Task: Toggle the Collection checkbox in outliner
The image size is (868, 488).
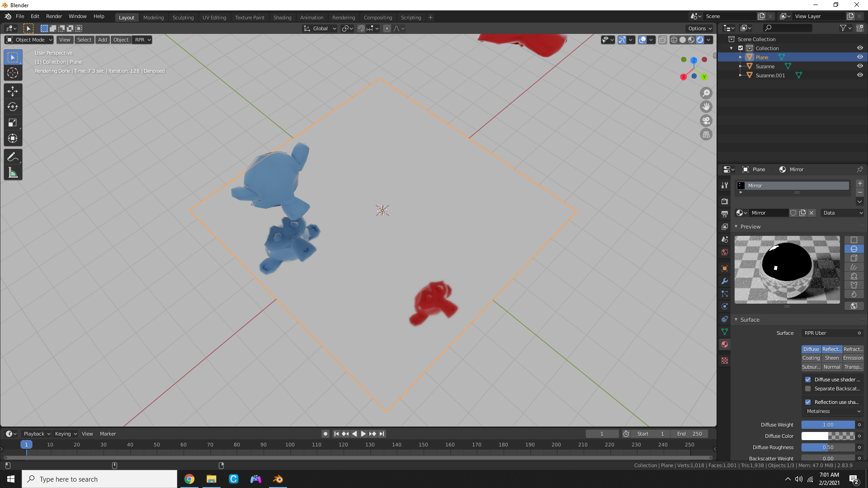Action: click(741, 48)
